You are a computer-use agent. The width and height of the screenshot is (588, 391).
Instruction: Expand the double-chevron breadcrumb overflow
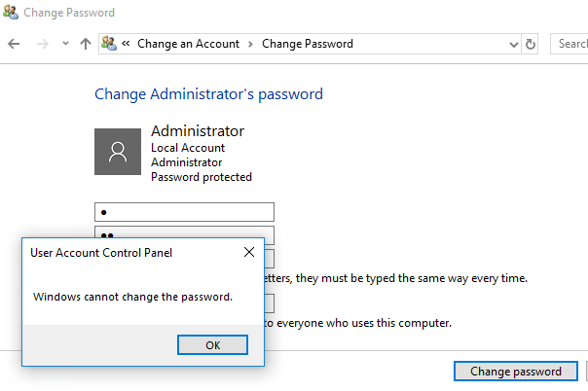coord(126,44)
